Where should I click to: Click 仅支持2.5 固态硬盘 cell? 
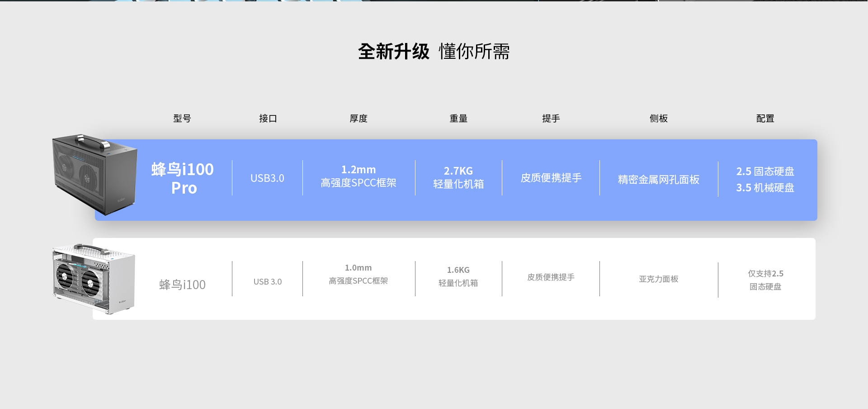coord(765,280)
